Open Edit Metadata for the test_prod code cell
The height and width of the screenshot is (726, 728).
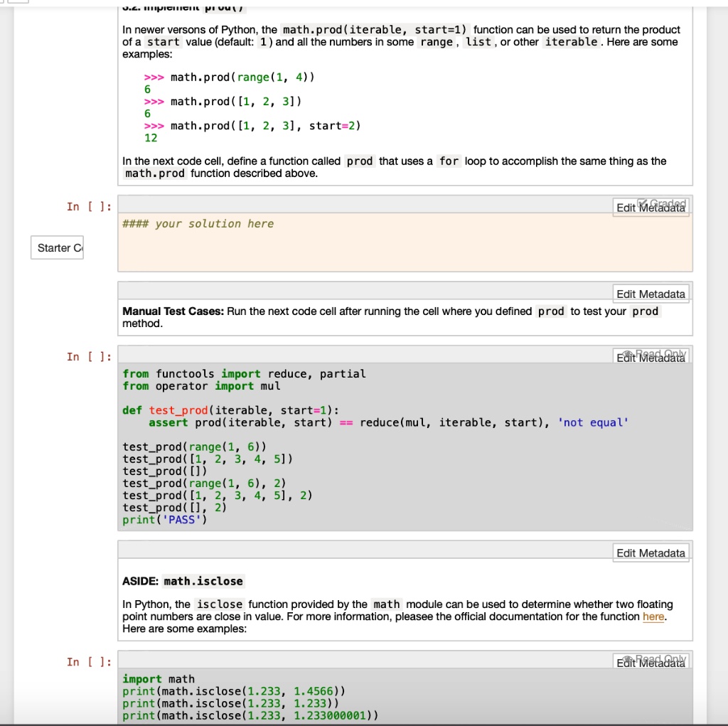pos(651,358)
